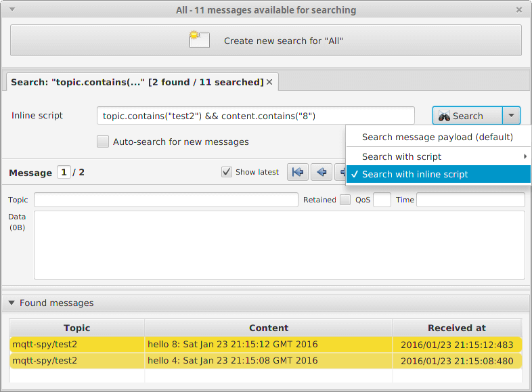Go to previous message arrow button

pos(322,172)
